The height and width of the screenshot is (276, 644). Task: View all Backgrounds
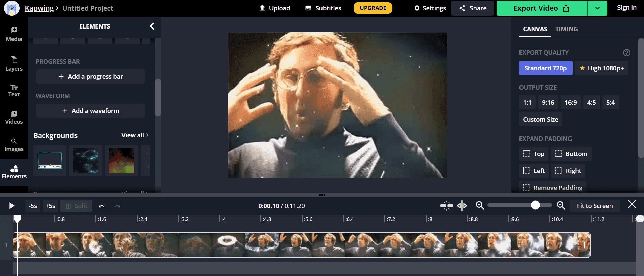(x=135, y=135)
